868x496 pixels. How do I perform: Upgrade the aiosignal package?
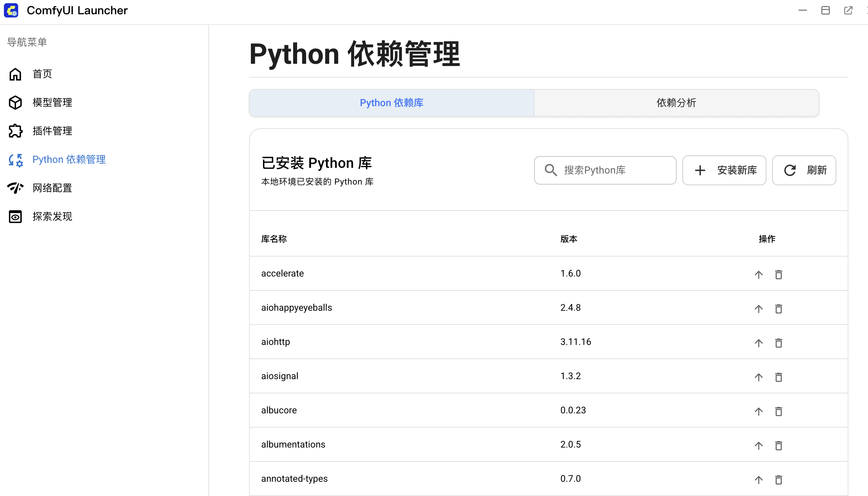tap(759, 377)
